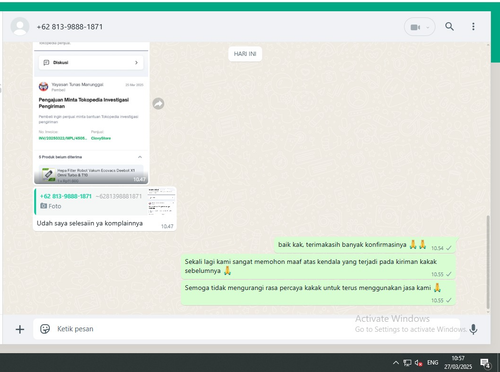Forward the Tokopedia screenshot image
The width and height of the screenshot is (500, 372).
(x=158, y=104)
